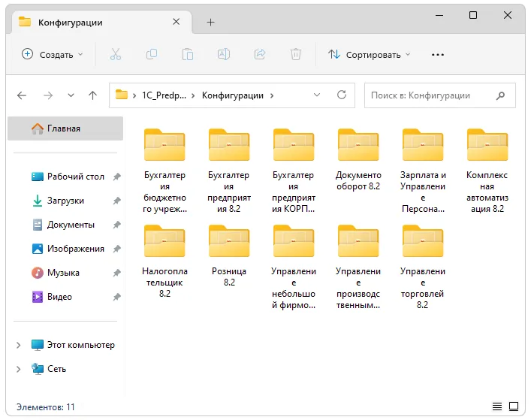The image size is (531, 420).
Task: Select folder Управление производственным...
Action: click(358, 267)
